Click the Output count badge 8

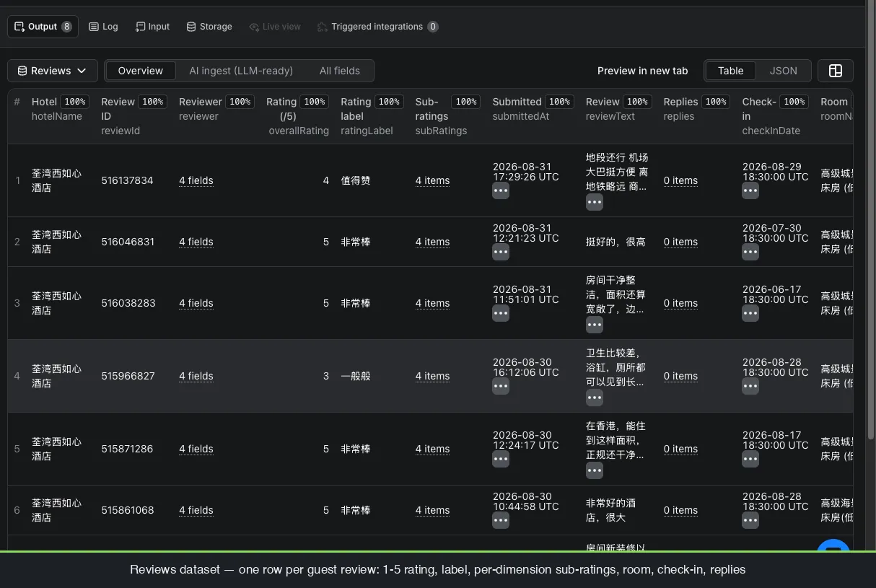coord(66,27)
